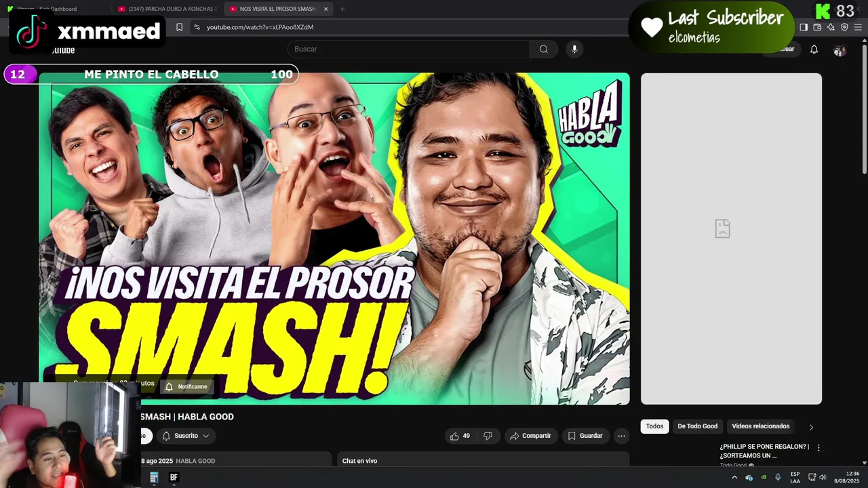Like the video with thumbs up

click(460, 436)
